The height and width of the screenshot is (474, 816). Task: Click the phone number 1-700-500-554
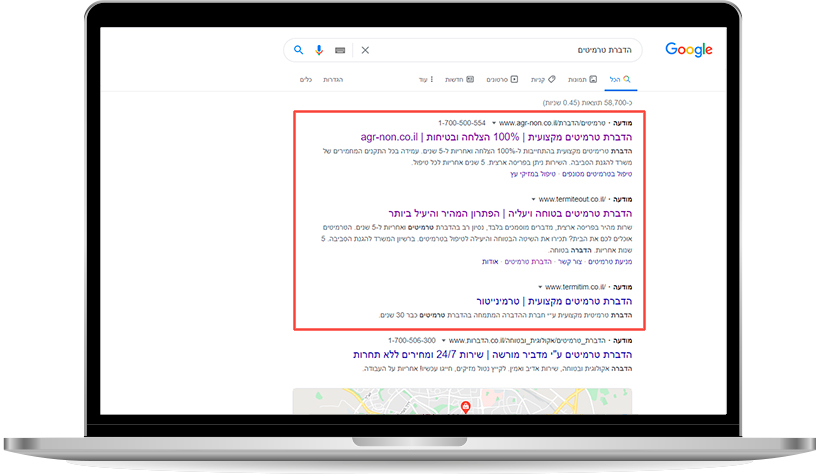(462, 123)
